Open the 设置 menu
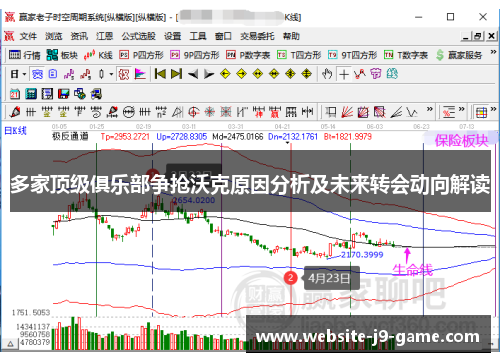This screenshot has width=500, height=362. pos(172,36)
